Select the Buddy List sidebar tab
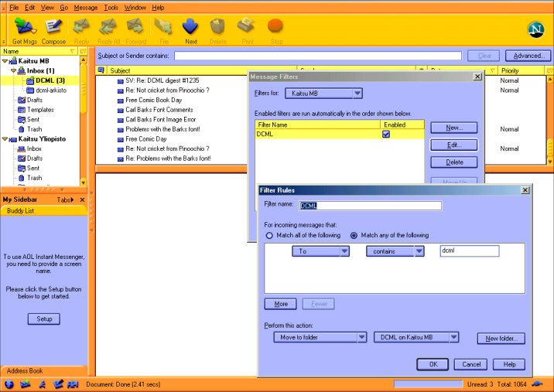Viewport: 554px width, 392px height. 44,211
